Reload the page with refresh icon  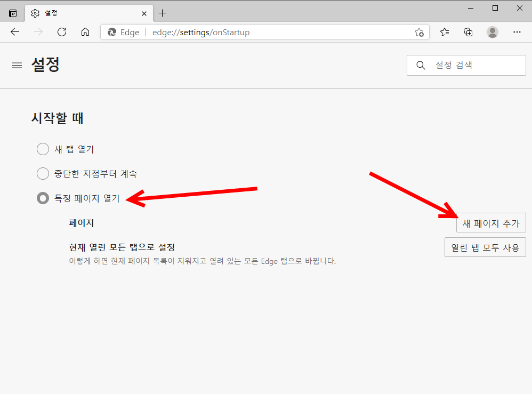pos(62,32)
